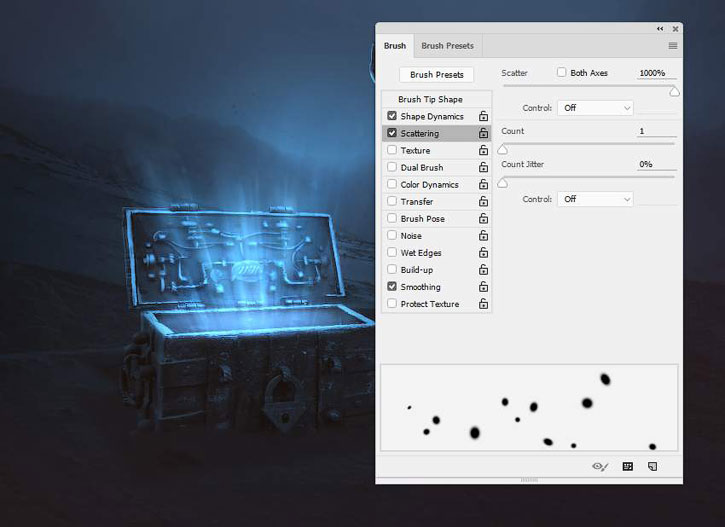Uncheck the Scattering checkbox

(x=392, y=133)
